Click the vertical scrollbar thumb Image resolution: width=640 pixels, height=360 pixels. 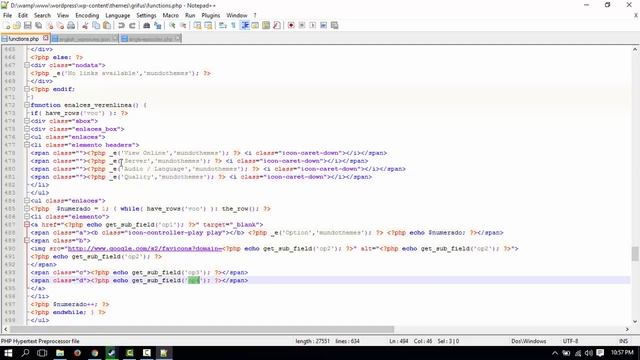[635, 253]
